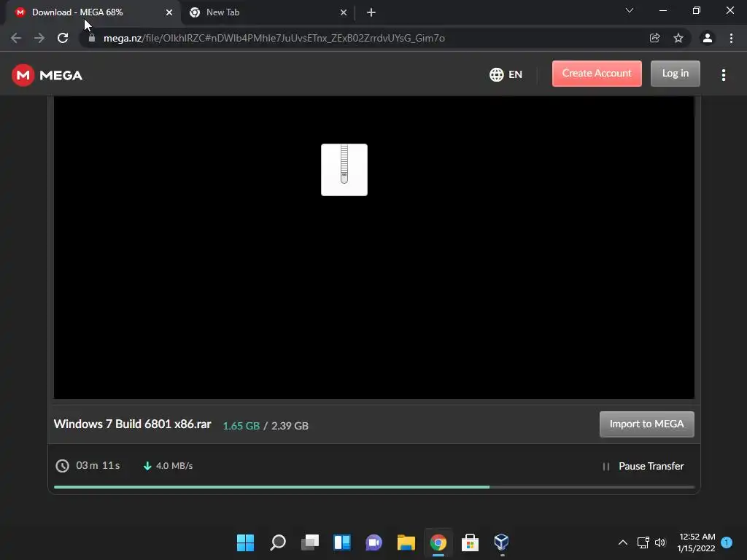
Task: Open Teams Chat on taskbar
Action: click(x=374, y=542)
